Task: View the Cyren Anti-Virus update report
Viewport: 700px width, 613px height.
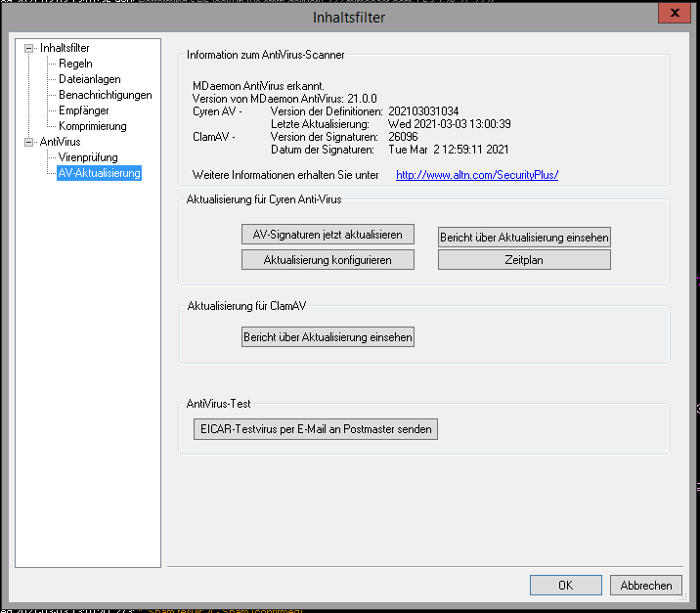Action: [524, 237]
